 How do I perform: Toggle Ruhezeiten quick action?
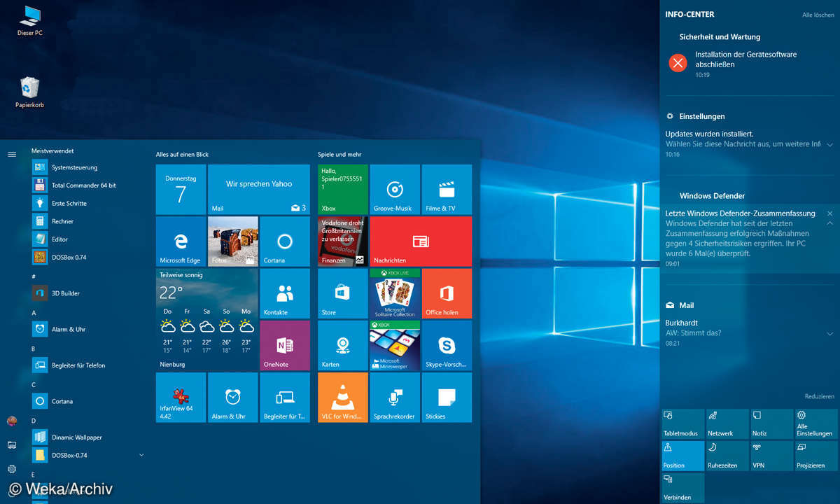click(727, 456)
